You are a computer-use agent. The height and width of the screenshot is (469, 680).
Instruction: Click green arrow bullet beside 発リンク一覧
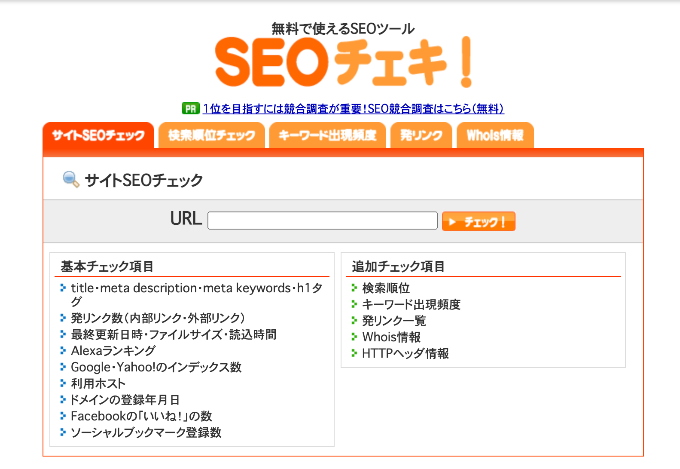click(x=354, y=320)
